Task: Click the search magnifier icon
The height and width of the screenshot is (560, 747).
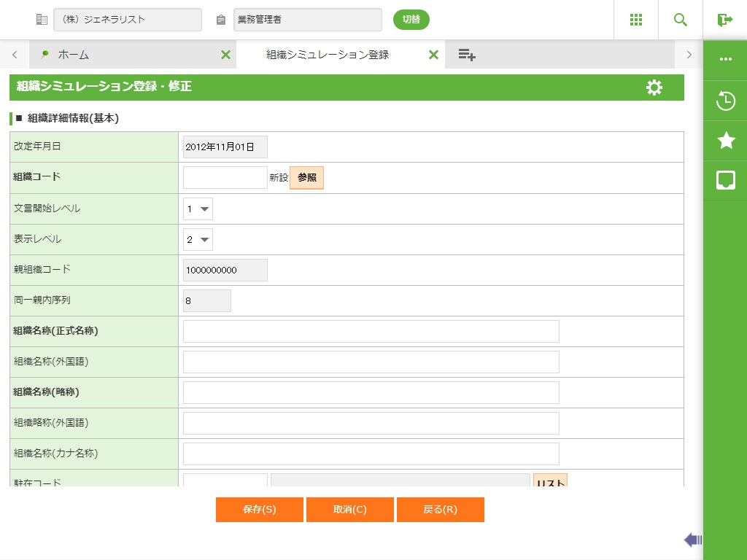Action: click(x=680, y=20)
